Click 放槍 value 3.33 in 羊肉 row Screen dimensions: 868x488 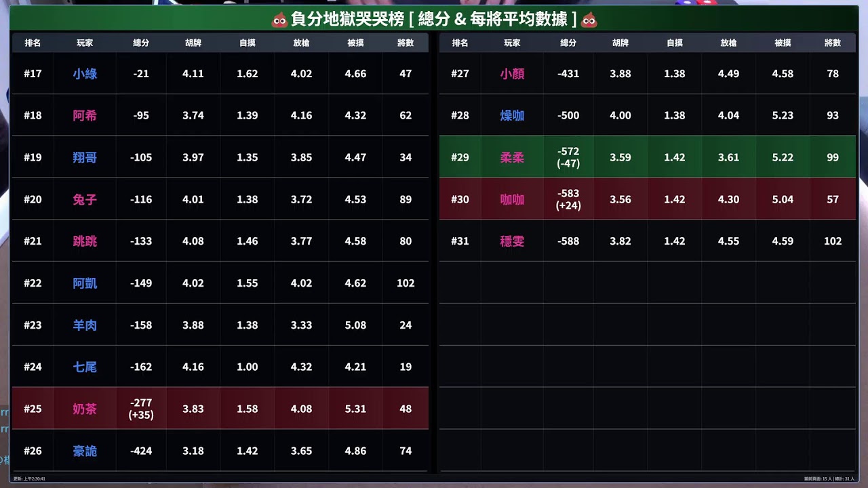301,325
